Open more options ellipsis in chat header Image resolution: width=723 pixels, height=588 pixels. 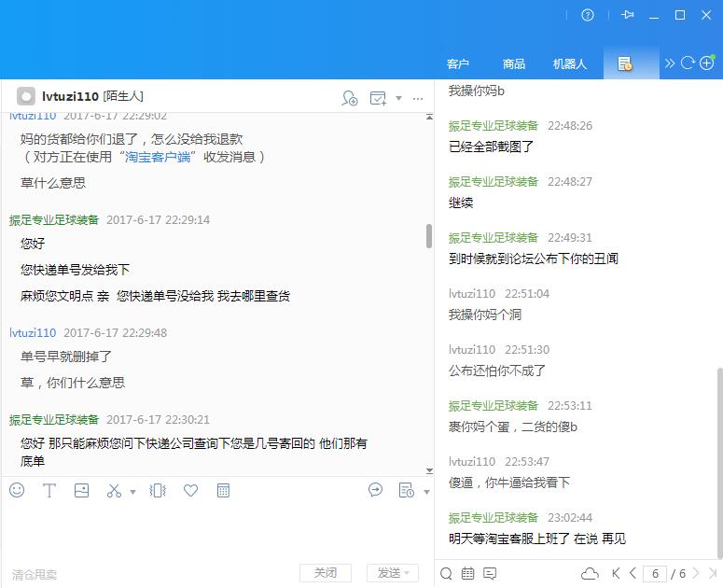(418, 99)
